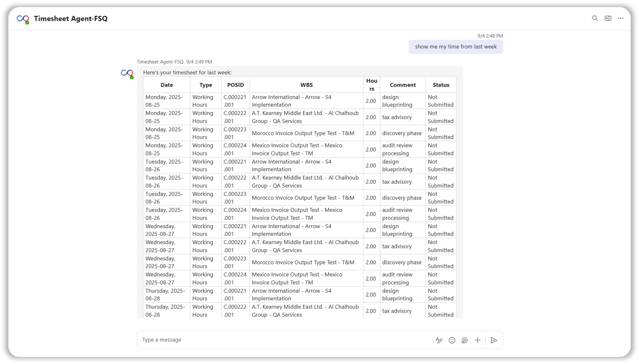Viewport: 639px width, 364px height.
Task: Select Wednesday's Mexico Invoice Output Test WBS cell
Action: (x=306, y=278)
